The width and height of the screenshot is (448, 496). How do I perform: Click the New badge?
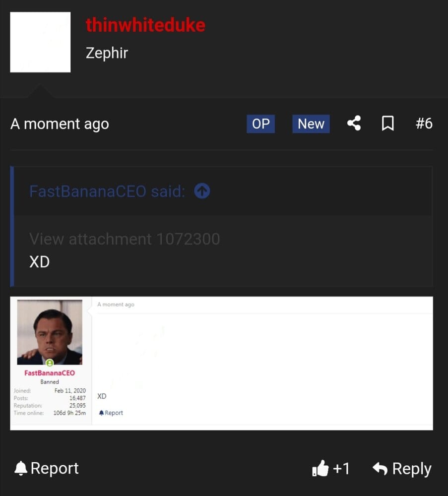pos(311,124)
